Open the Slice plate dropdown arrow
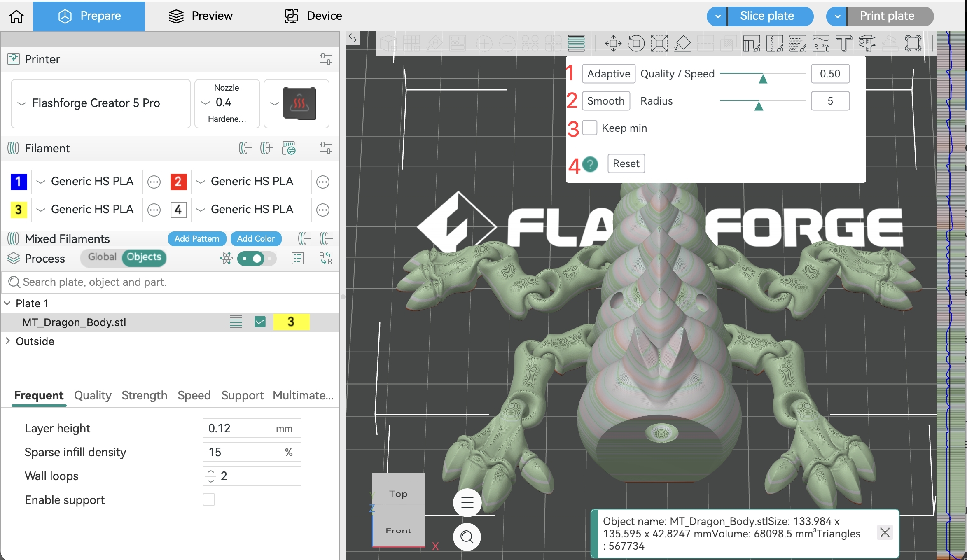The height and width of the screenshot is (560, 967). 717,16
